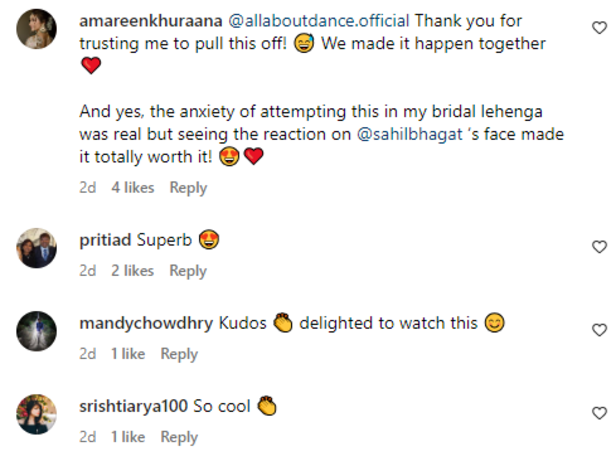Viewport: 616px width, 461px height.
Task: Like srishtiarya100's So cool comment
Action: [x=599, y=413]
